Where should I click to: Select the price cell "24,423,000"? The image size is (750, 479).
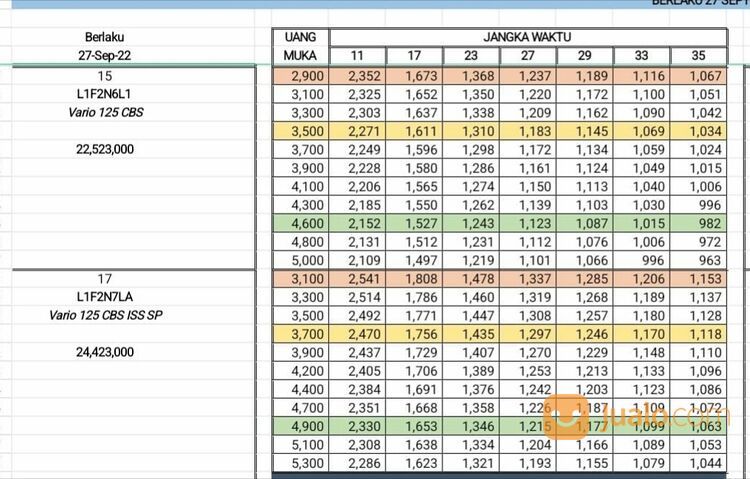point(105,352)
